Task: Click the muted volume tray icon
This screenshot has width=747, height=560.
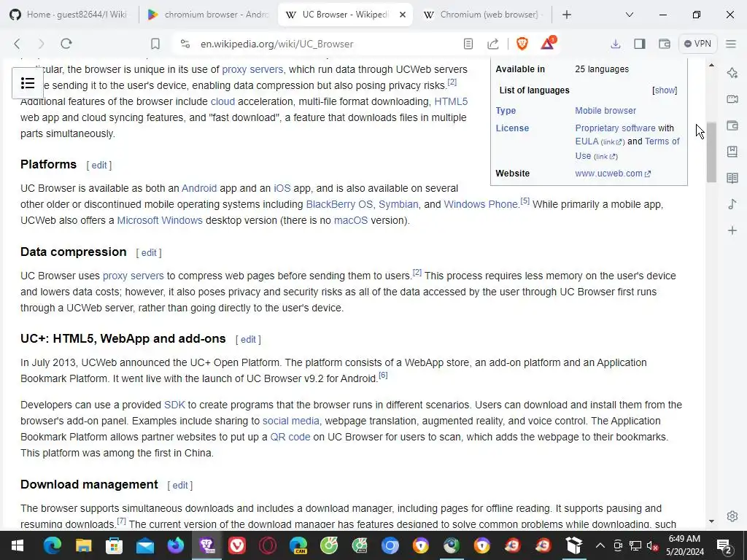Action: click(652, 545)
